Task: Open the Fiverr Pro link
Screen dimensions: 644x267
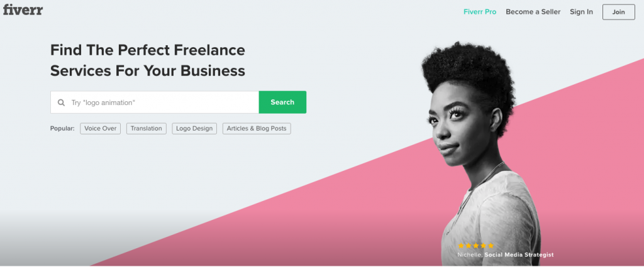Action: [x=480, y=12]
